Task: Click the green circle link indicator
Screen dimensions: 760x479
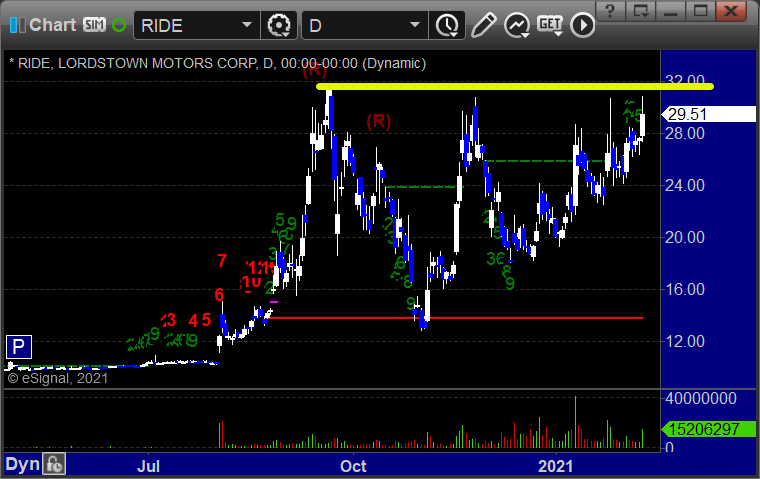Action: pyautogui.click(x=119, y=25)
